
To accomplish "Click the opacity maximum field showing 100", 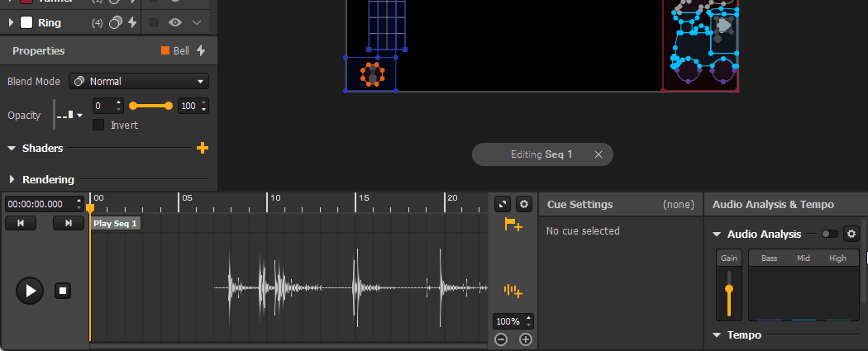I will (193, 106).
